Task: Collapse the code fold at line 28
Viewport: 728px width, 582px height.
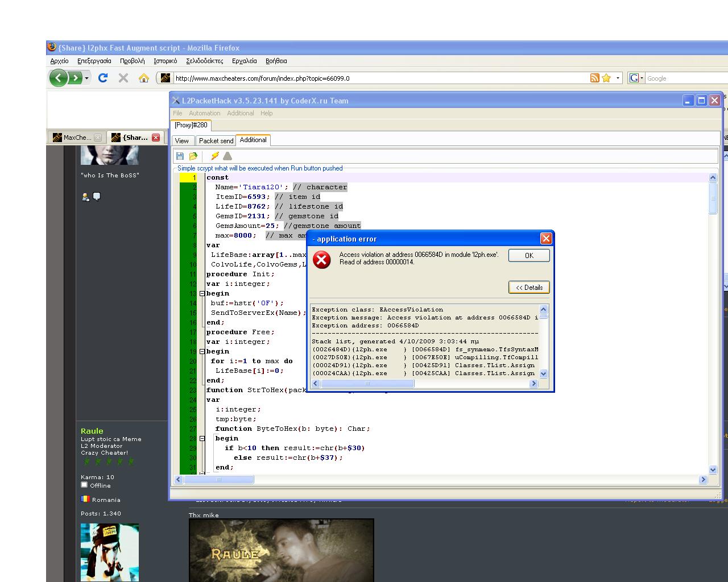Action: tap(202, 438)
